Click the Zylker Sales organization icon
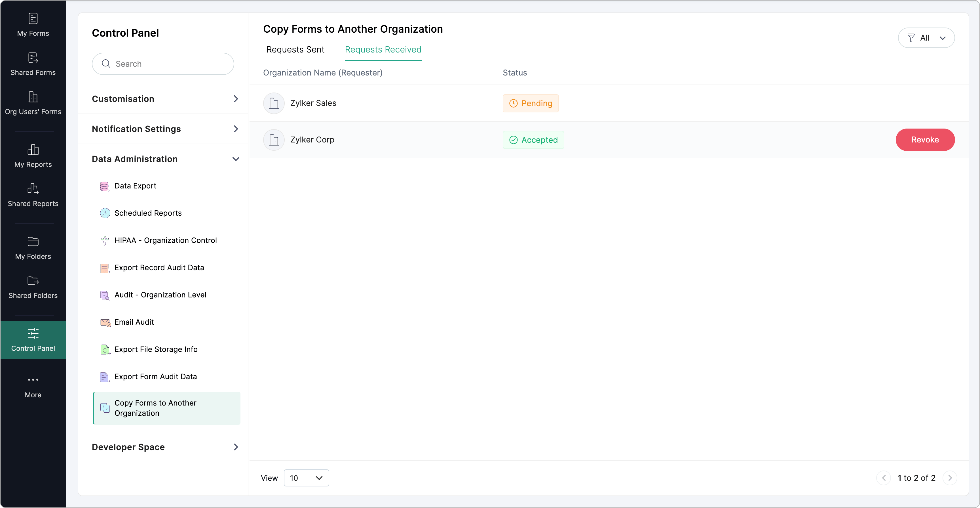 coord(274,103)
